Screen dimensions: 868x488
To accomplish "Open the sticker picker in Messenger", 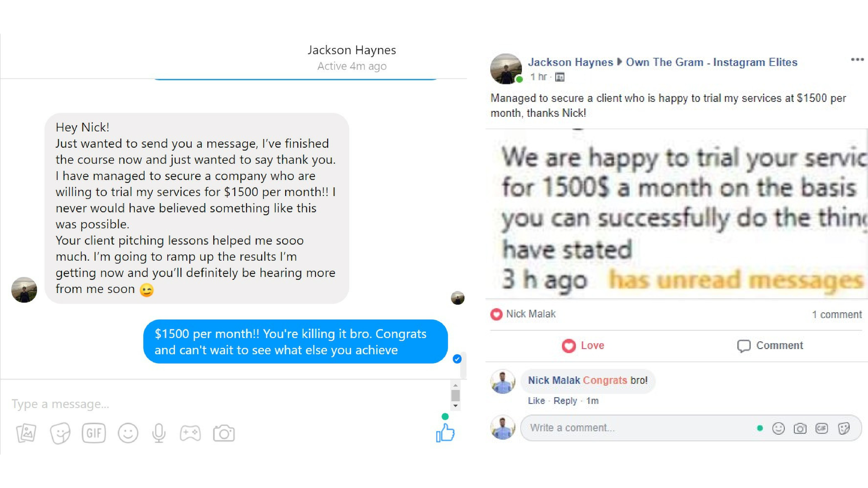I will point(60,433).
